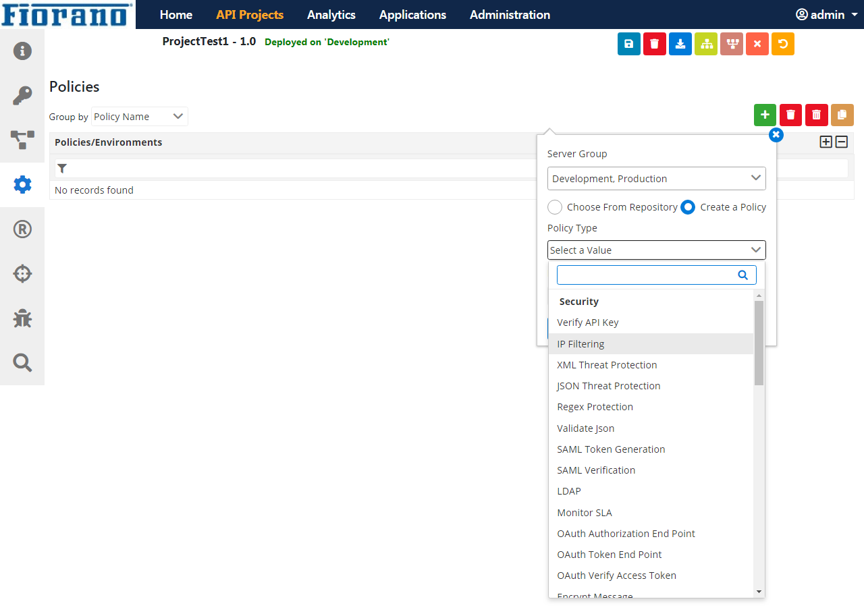The image size is (864, 616).
Task: Click the Security group header in list
Action: pyautogui.click(x=579, y=302)
